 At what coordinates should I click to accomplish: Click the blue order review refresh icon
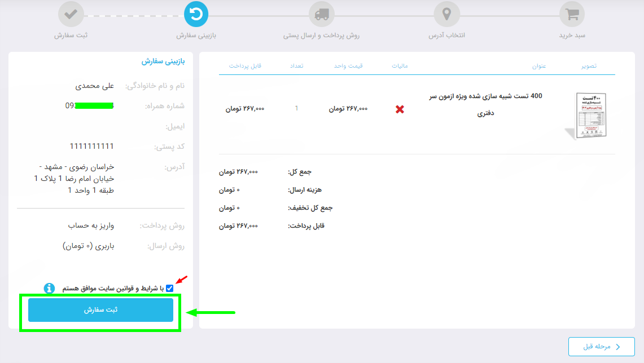pyautogui.click(x=196, y=14)
